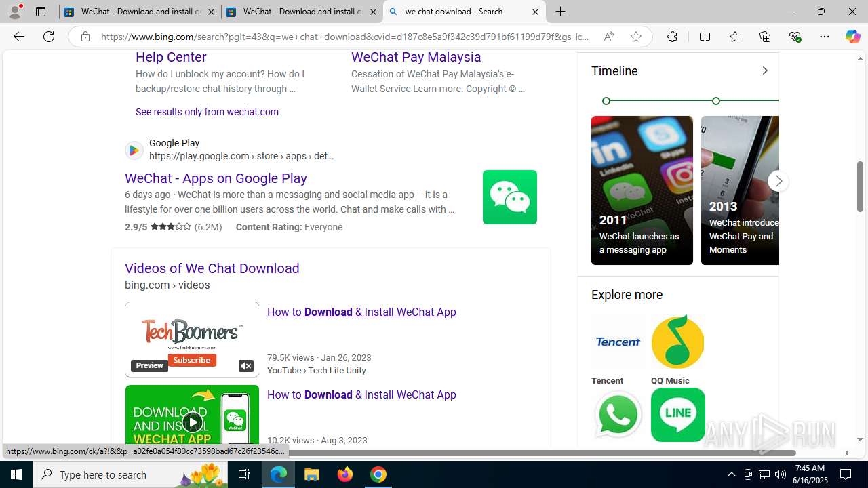
Task: Select the first timeline marker dot
Action: [x=606, y=101]
